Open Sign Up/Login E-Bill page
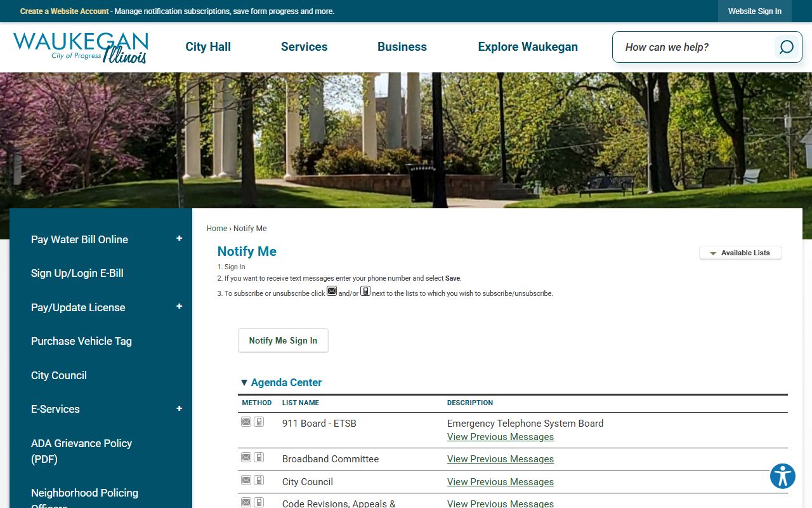The image size is (812, 508). 77,273
